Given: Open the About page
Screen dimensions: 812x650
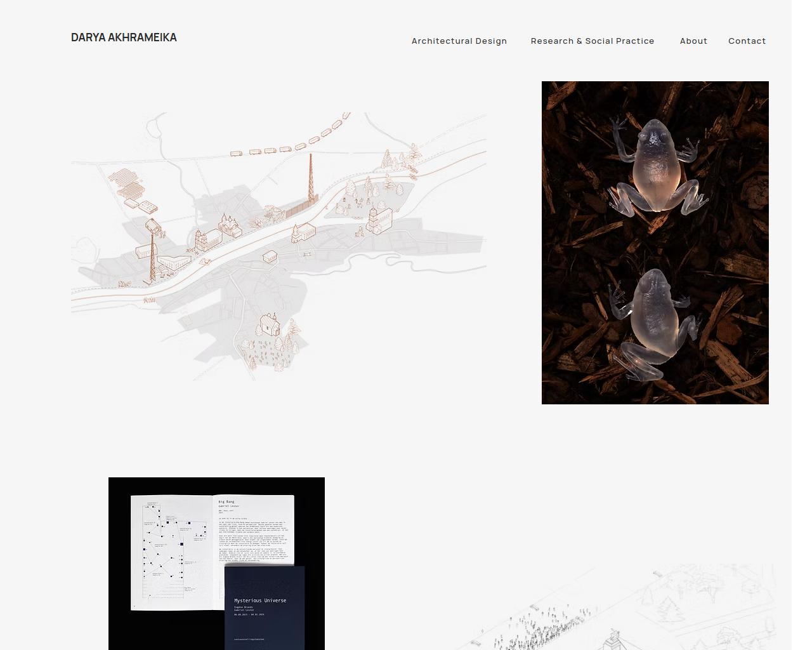Looking at the screenshot, I should pyautogui.click(x=693, y=41).
